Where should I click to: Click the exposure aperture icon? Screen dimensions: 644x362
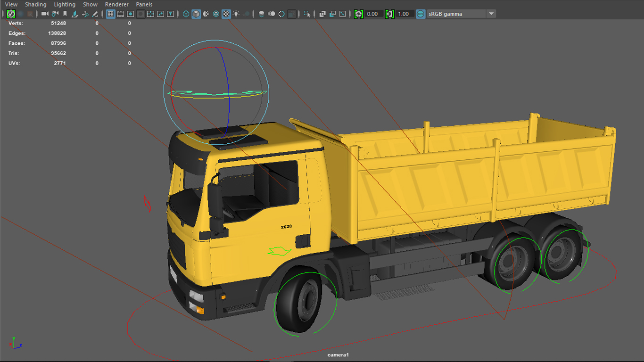coord(359,14)
